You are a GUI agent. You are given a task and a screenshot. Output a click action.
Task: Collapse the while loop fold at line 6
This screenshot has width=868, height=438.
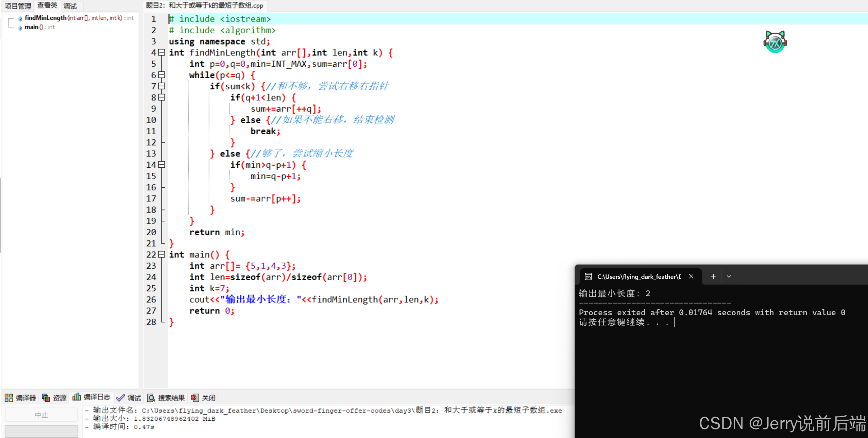coord(162,75)
